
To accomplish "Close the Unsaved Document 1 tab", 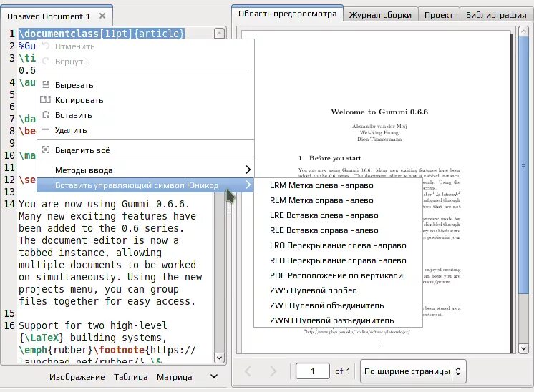I will pos(102,16).
